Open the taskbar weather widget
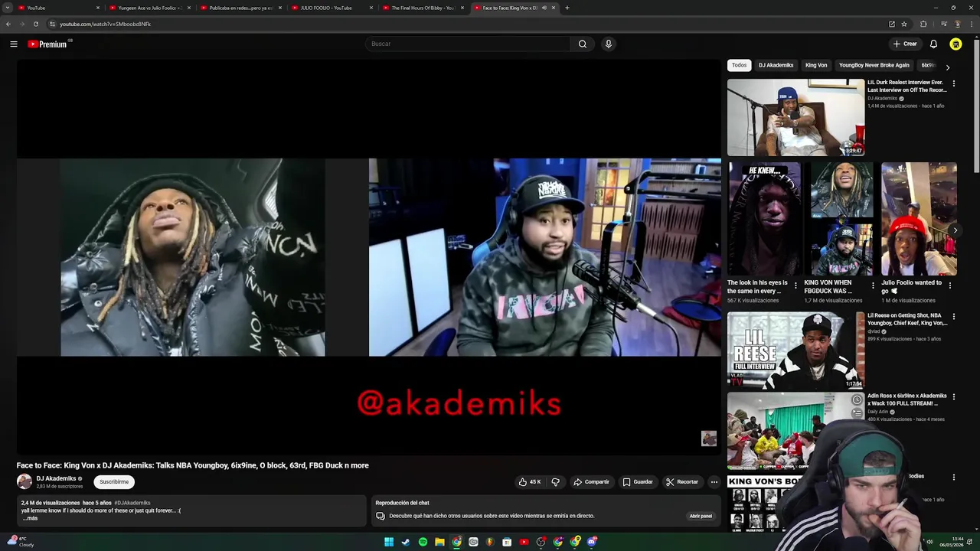The width and height of the screenshot is (980, 551). point(19,542)
